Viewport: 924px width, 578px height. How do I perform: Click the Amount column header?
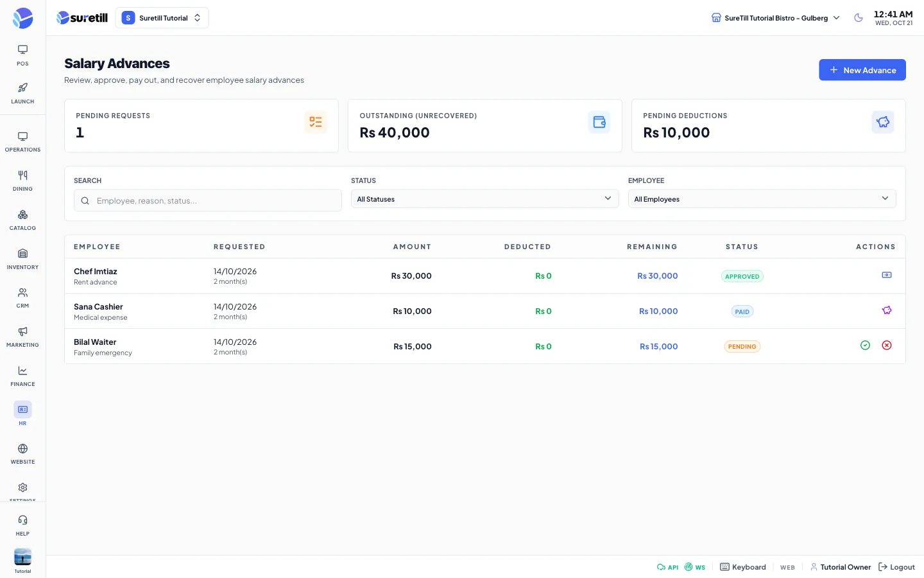412,247
